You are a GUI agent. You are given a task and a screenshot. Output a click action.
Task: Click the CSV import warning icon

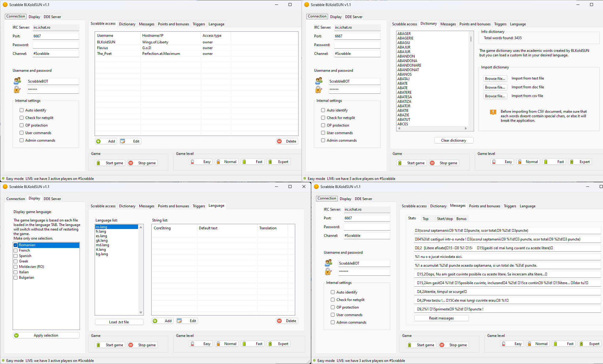[493, 112]
